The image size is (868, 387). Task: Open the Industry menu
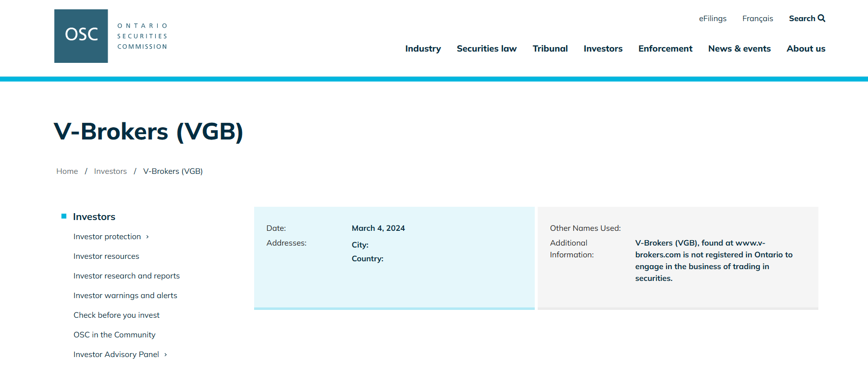pos(423,49)
